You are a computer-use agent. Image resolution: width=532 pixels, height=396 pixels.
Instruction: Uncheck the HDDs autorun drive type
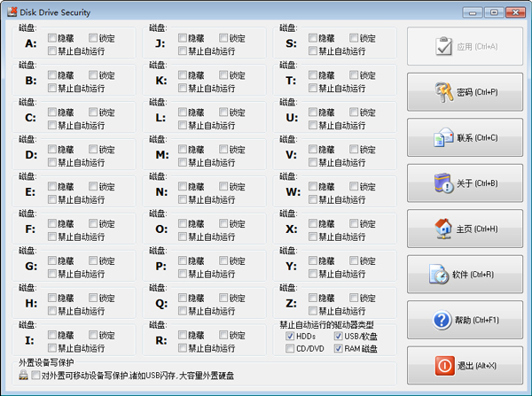pos(290,336)
